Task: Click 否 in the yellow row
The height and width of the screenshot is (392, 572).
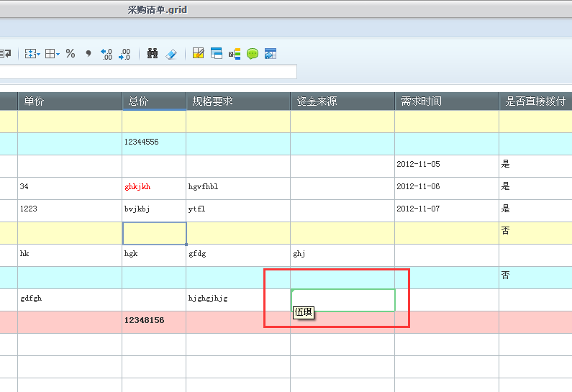Action: (x=505, y=230)
